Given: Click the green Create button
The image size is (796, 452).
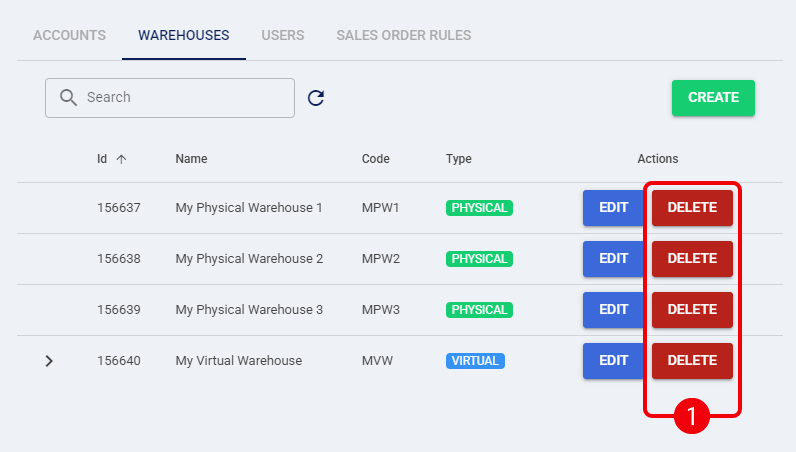Looking at the screenshot, I should coord(713,98).
